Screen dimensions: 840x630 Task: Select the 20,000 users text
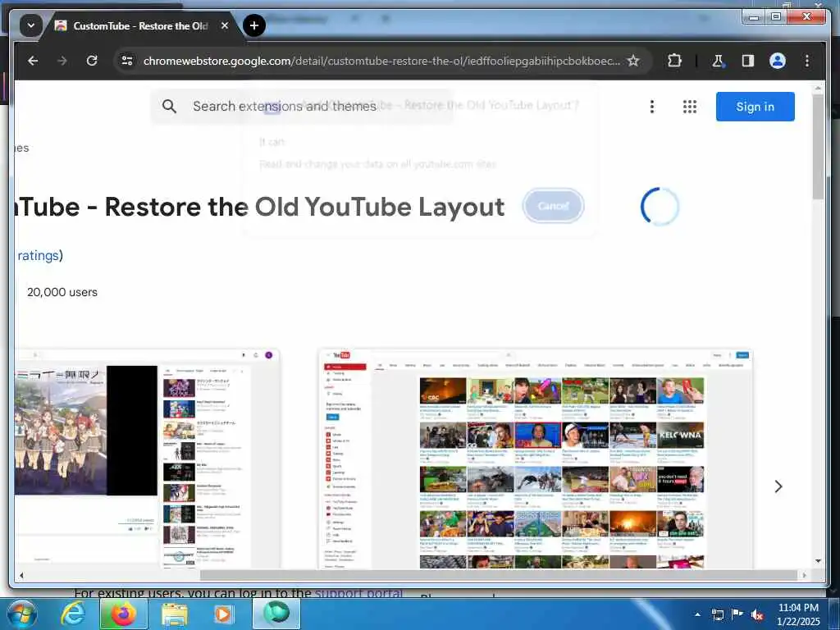click(62, 292)
